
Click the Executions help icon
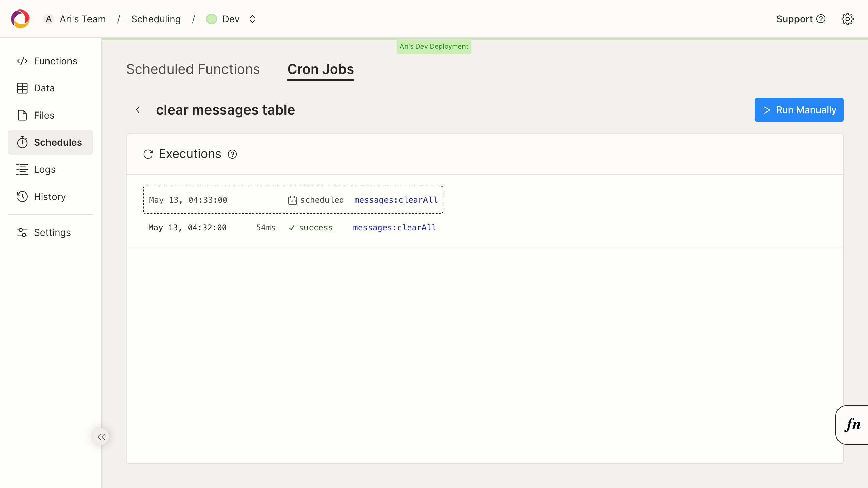(232, 154)
